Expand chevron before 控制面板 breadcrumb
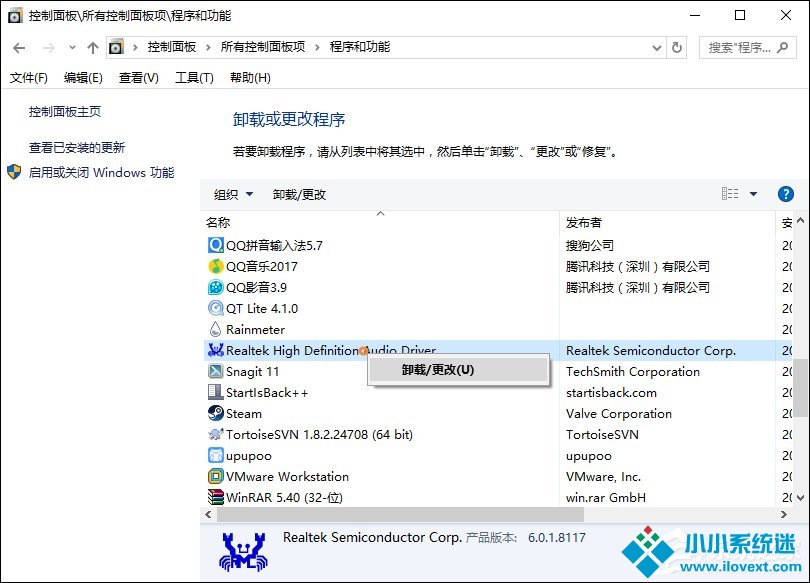Viewport: 810px width, 583px height. (x=135, y=48)
